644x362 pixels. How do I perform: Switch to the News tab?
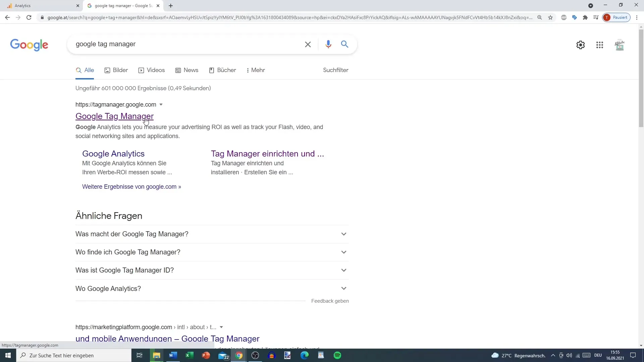pyautogui.click(x=187, y=70)
